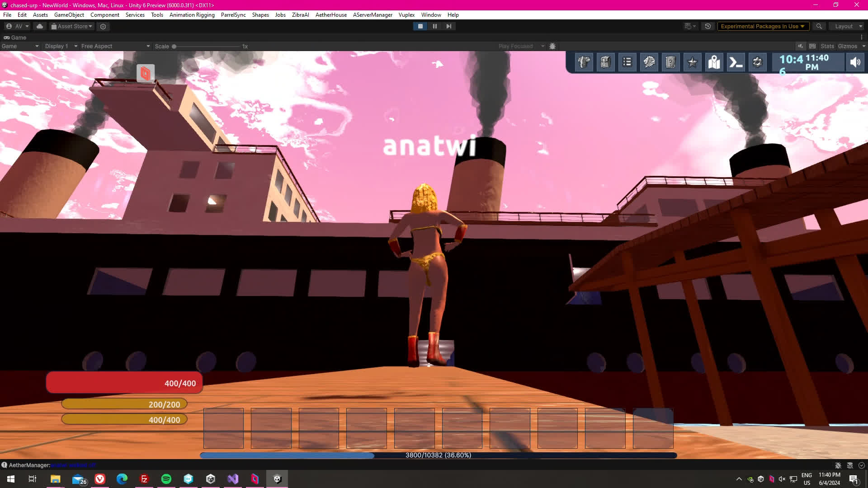Open the in-game map icon

click(714, 62)
